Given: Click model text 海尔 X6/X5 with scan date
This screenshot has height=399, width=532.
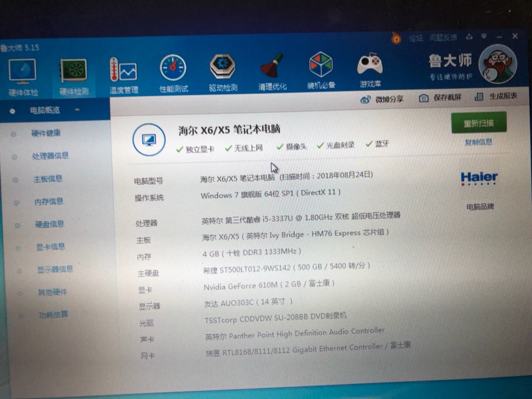Looking at the screenshot, I should tap(286, 177).
